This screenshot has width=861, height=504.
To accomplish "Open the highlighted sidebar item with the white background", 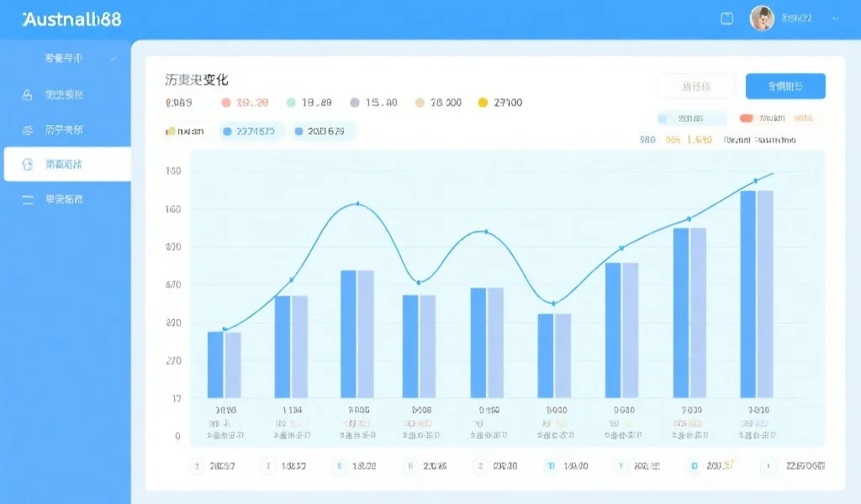I will point(67,165).
